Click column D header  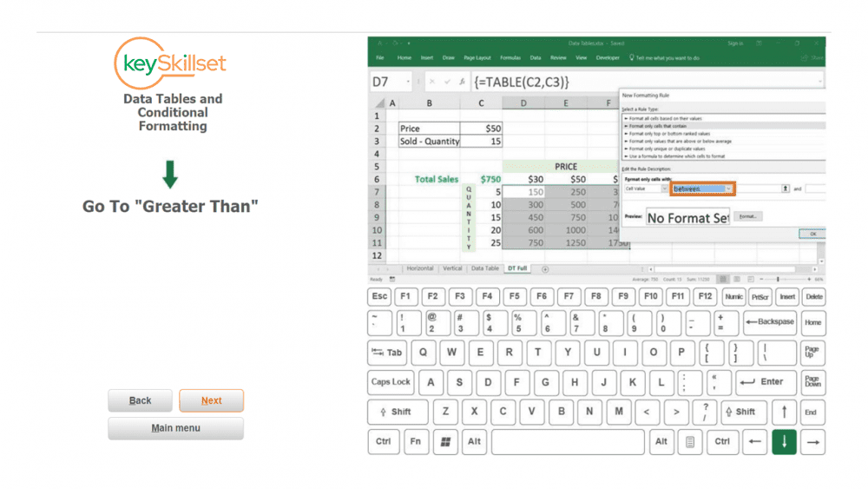coord(523,103)
